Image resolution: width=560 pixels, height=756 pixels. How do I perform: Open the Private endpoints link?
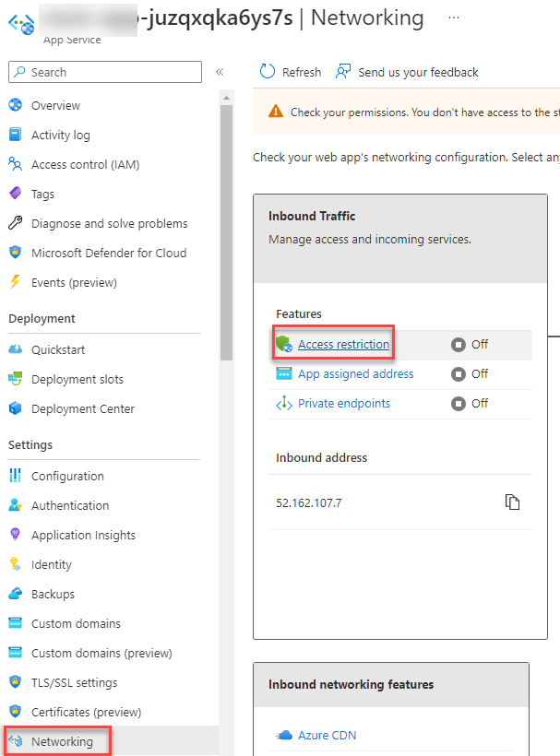tap(344, 403)
